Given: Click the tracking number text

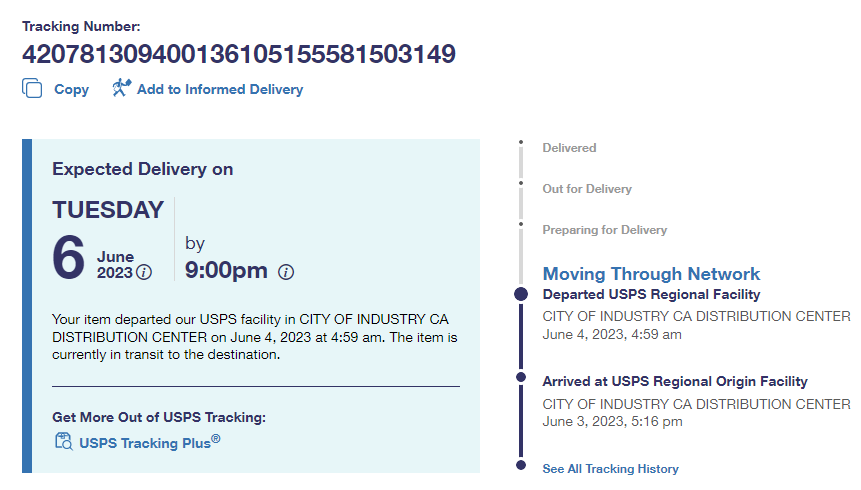Looking at the screenshot, I should coord(239,52).
